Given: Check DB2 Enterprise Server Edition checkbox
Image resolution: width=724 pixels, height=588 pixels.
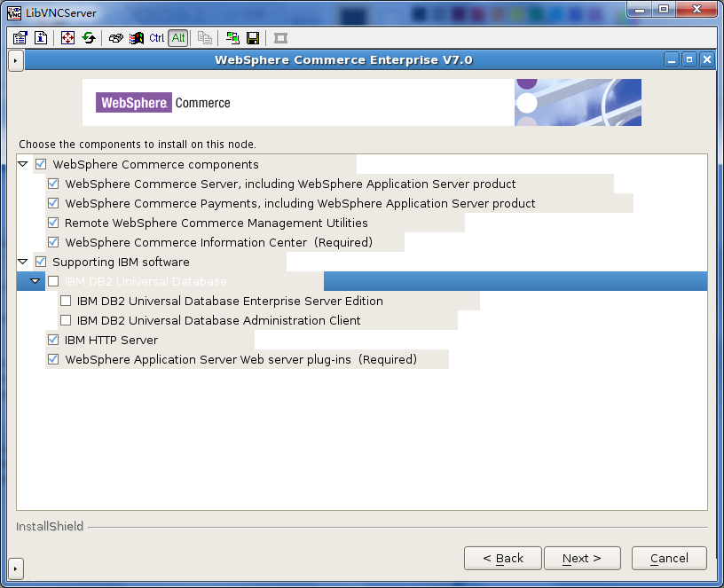Looking at the screenshot, I should [66, 301].
